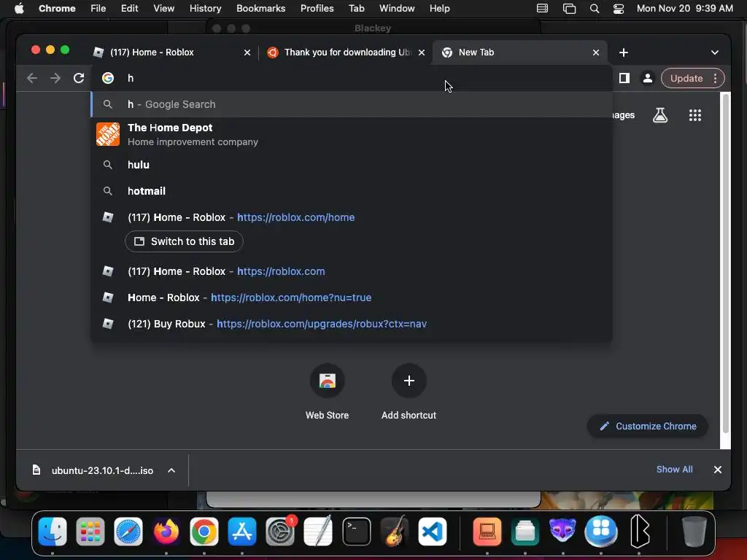Open Firefox from the Dock
Viewport: 747px width, 560px height.
(166, 532)
